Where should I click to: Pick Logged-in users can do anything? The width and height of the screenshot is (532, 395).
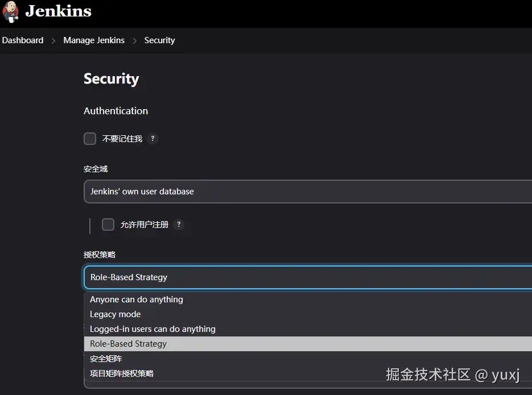pyautogui.click(x=152, y=329)
